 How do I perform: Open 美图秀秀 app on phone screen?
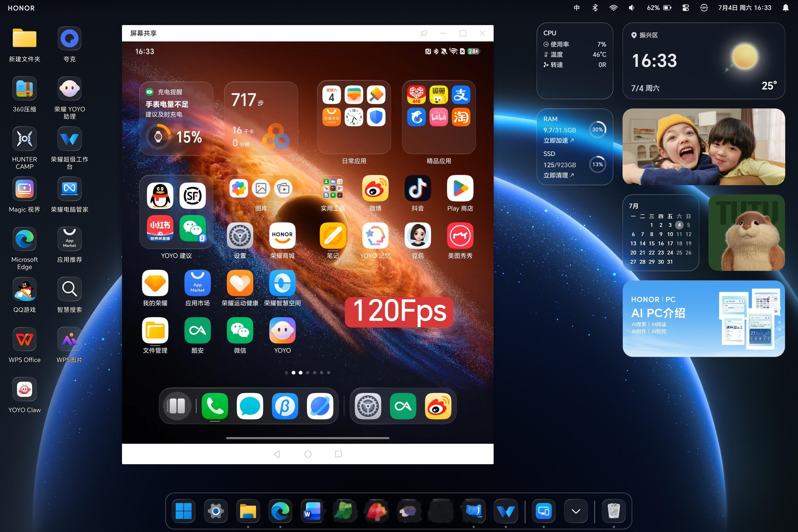pyautogui.click(x=460, y=236)
